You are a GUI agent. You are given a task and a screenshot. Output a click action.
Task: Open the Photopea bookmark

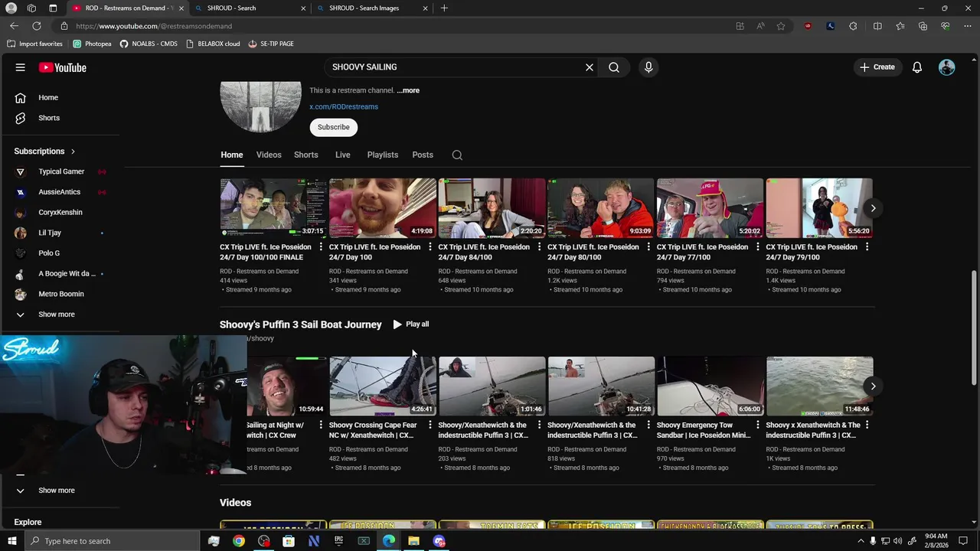93,44
